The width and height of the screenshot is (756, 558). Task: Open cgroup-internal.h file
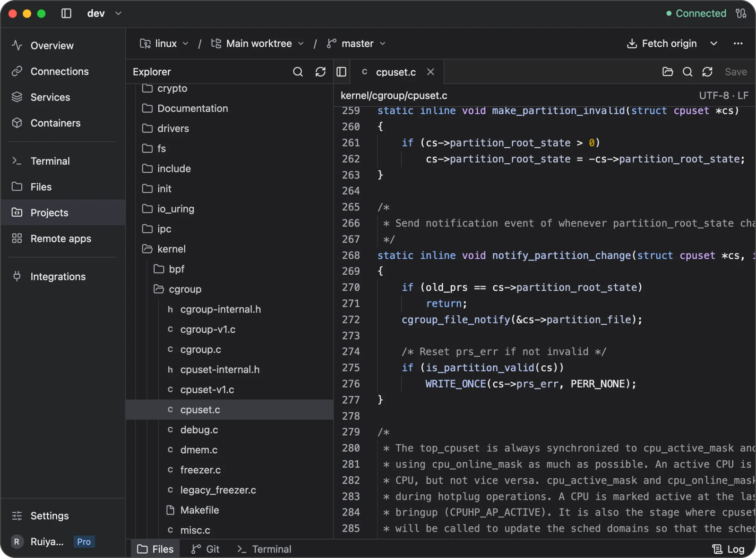(x=230, y=309)
